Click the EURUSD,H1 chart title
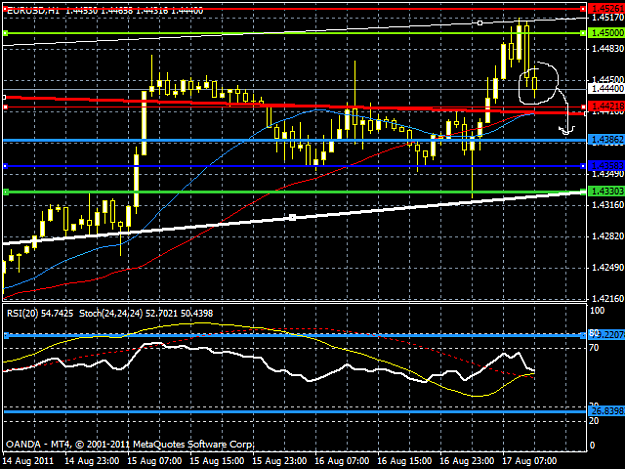 click(33, 11)
